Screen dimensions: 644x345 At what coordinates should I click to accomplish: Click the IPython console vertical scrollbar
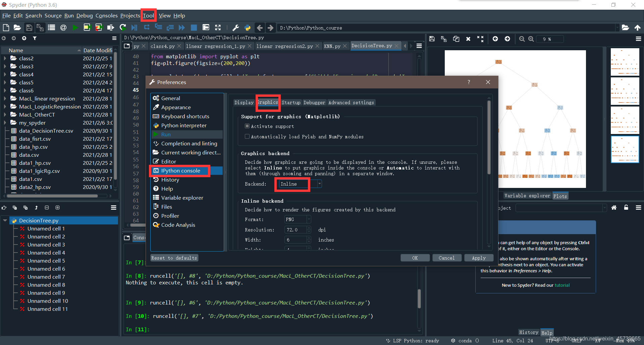[x=419, y=298]
